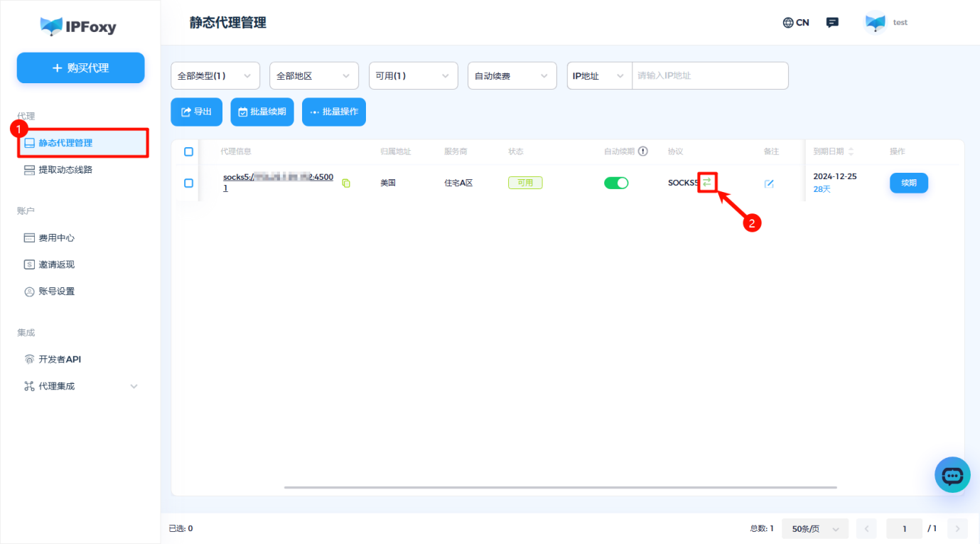Sort the table by 到期日期 column arrows
This screenshot has width=980, height=544.
click(851, 151)
